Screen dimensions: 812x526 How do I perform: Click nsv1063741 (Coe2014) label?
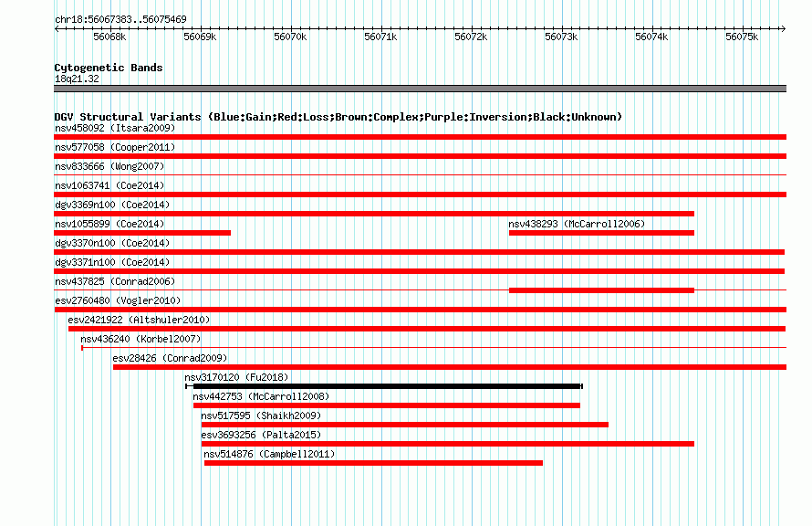109,185
